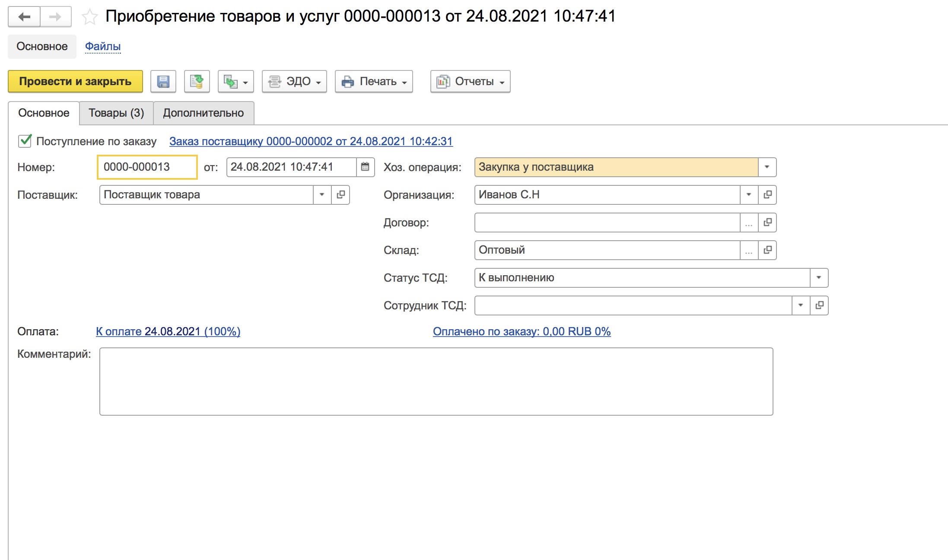
Task: Open Организация record with open icon
Action: pos(767,194)
